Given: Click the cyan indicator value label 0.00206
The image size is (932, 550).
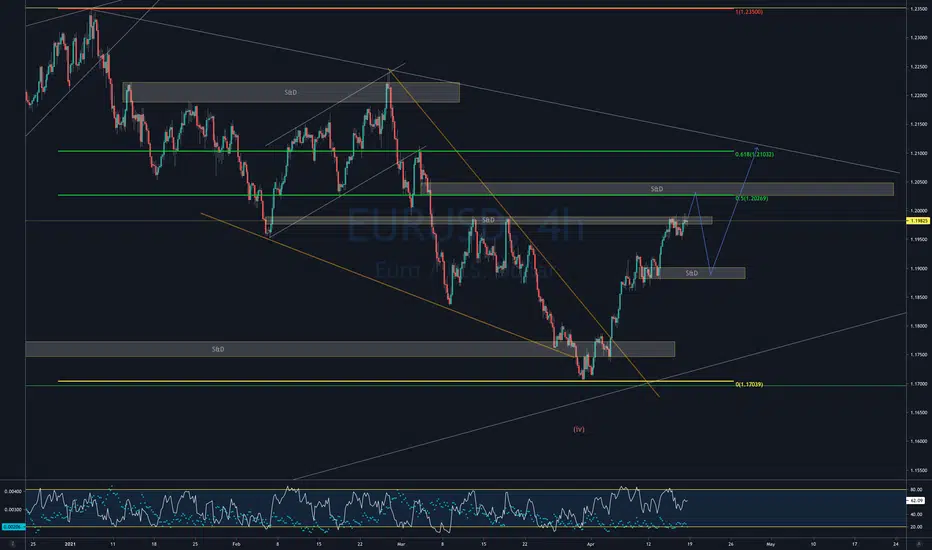Looking at the screenshot, I should 12,527.
